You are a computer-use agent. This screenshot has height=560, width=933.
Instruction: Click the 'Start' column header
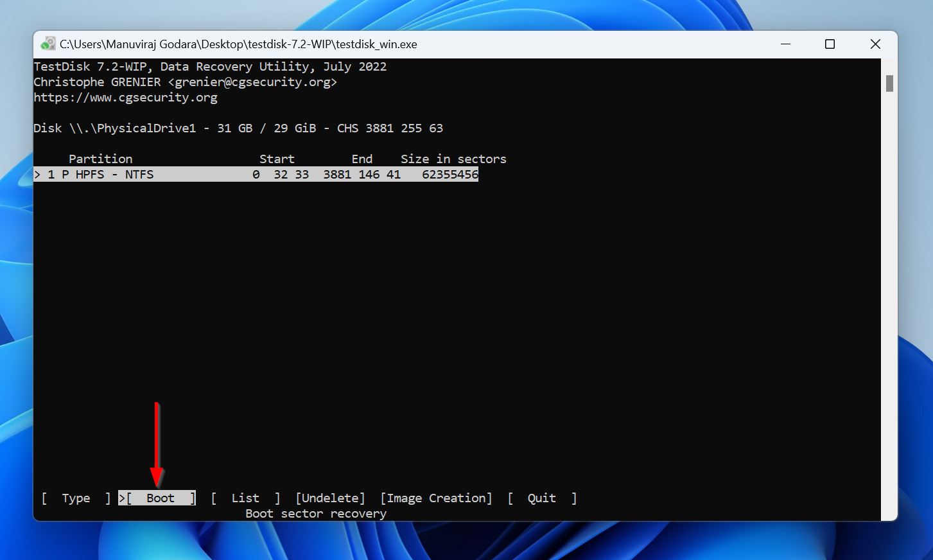[277, 159]
